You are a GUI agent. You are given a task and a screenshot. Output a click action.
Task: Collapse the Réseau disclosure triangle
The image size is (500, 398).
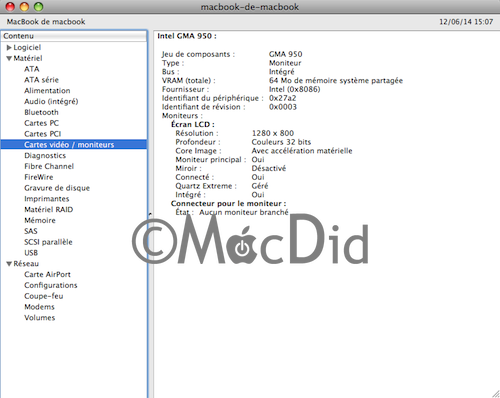pyautogui.click(x=9, y=264)
